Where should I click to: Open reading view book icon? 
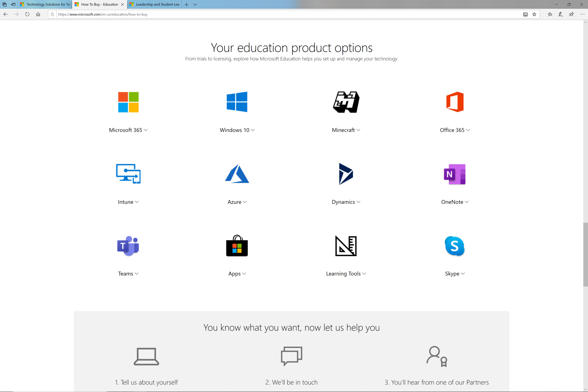coord(525,14)
